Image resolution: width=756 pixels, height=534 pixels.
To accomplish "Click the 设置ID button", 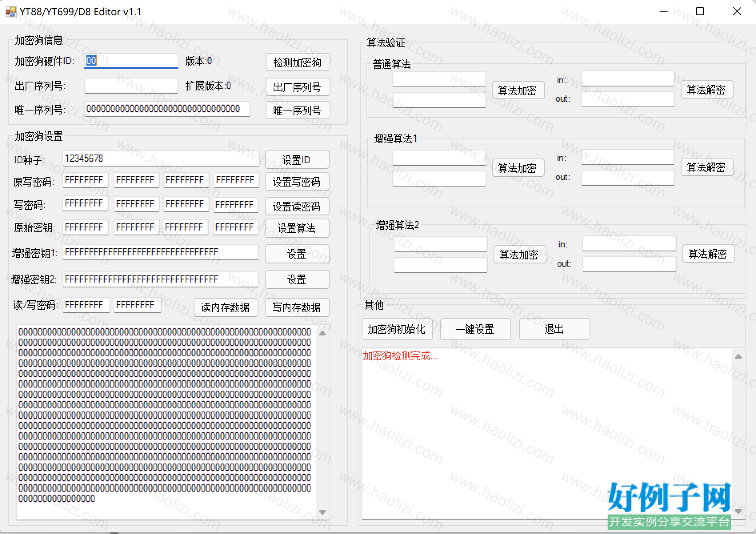I will tap(297, 160).
